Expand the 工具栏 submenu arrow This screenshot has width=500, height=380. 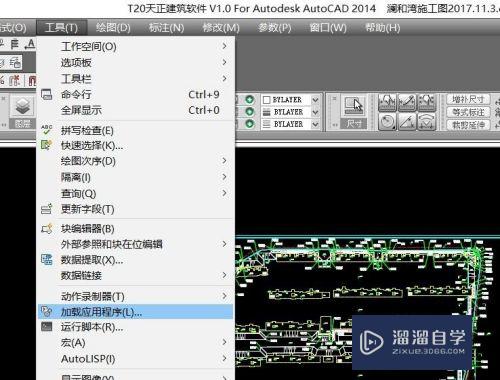[x=224, y=78]
